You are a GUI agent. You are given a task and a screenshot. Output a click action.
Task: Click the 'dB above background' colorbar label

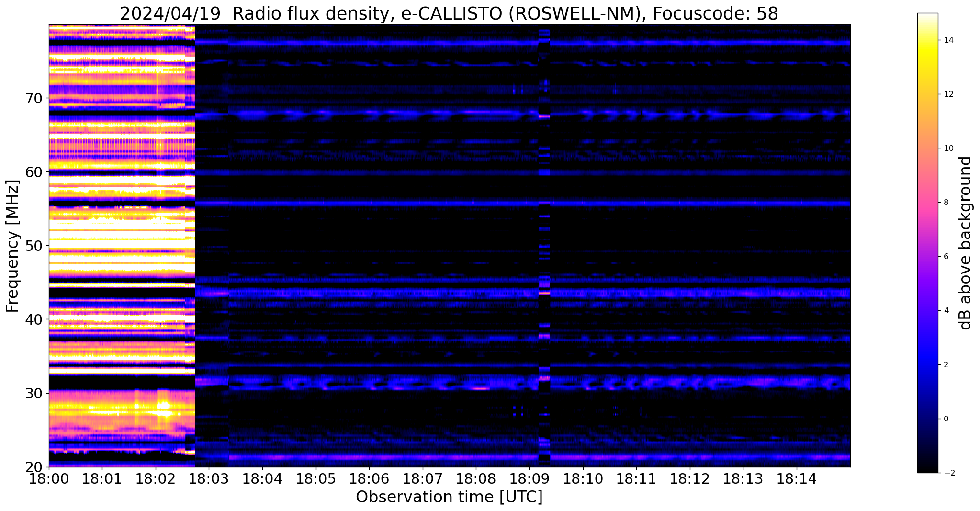coord(966,243)
